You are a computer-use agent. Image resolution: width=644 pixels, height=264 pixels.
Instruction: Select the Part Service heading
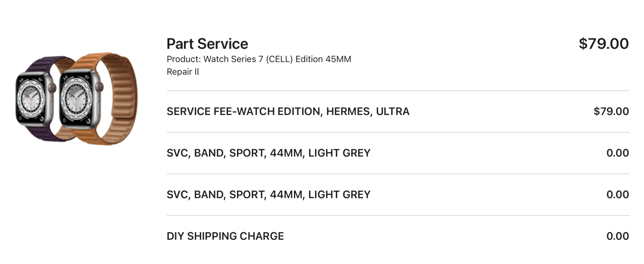coord(207,44)
